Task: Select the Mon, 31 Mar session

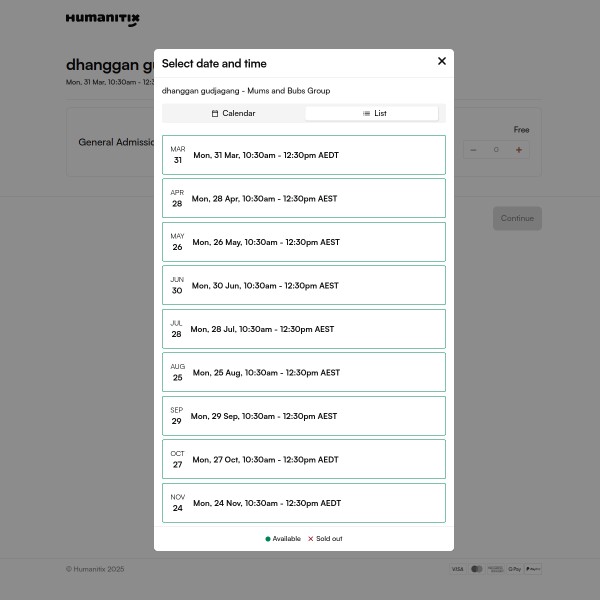Action: coord(303,155)
